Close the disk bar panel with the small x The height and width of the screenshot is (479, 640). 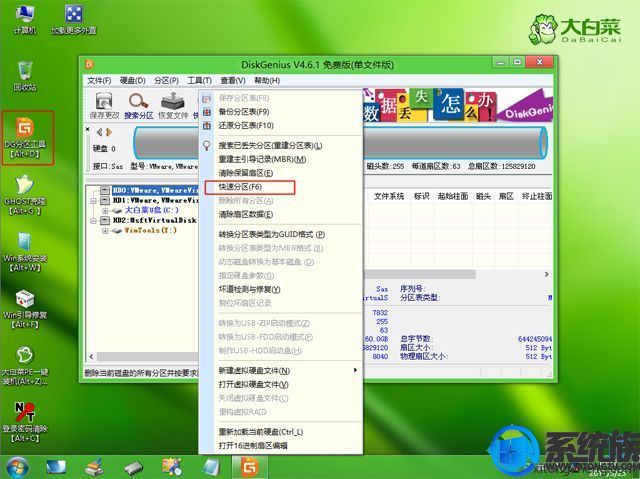coord(88,129)
